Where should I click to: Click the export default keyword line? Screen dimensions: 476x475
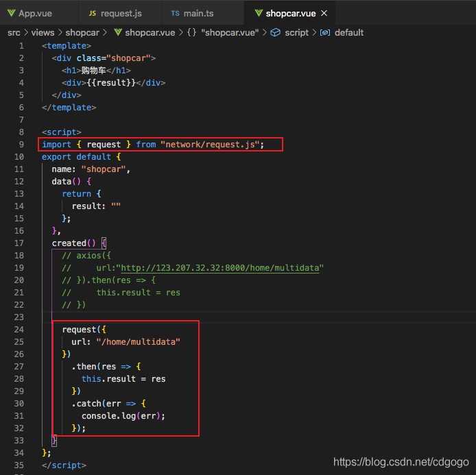click(x=82, y=157)
